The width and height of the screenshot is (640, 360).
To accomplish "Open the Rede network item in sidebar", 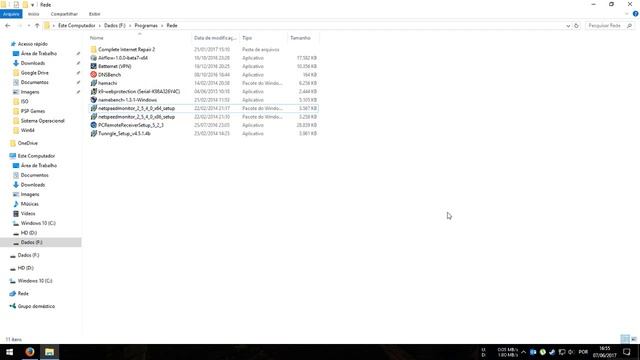I will click(23, 293).
